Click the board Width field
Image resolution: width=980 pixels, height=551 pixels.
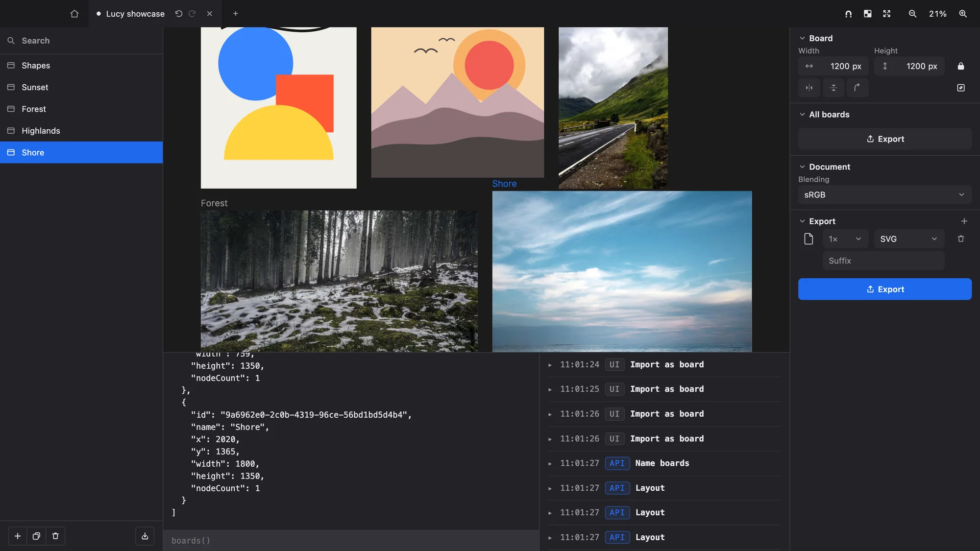tap(833, 66)
